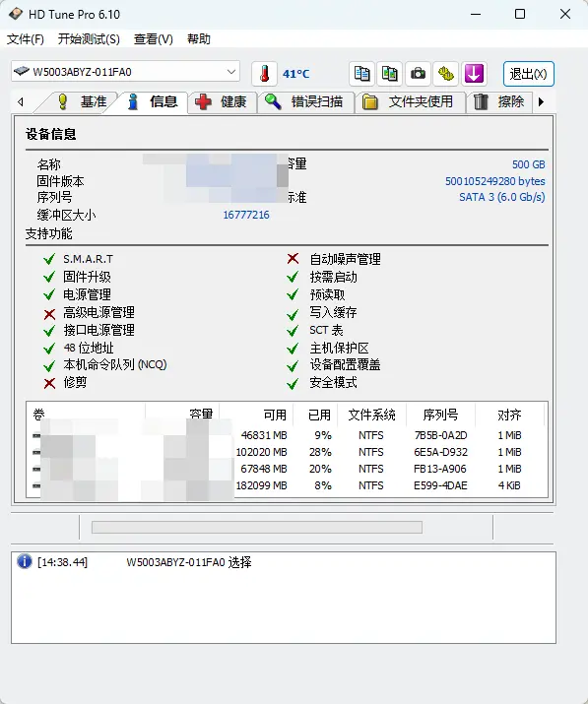Click the 高级电源管理 feature entry
588x704 pixels.
(98, 312)
